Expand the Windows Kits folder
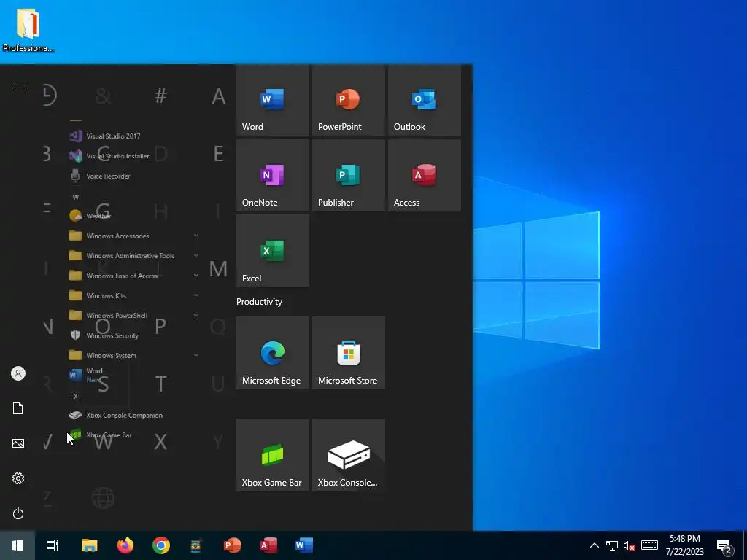The height and width of the screenshot is (560, 747). (x=133, y=296)
